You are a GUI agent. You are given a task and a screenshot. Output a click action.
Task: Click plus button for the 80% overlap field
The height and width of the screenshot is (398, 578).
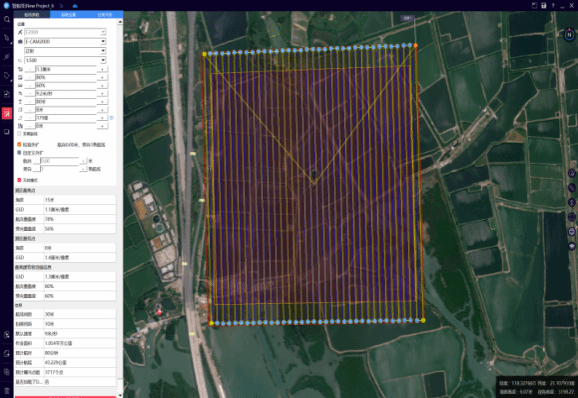click(102, 77)
